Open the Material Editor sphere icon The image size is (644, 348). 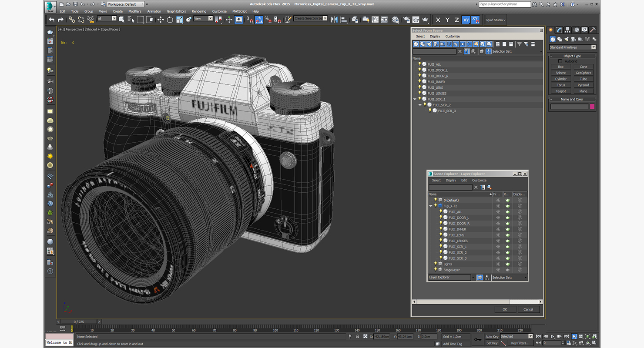click(x=396, y=20)
